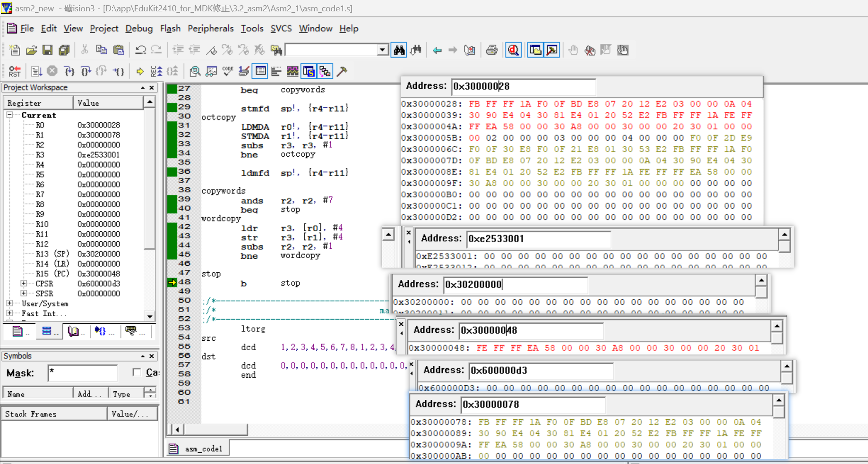Click the Save All files icon

[x=64, y=50]
